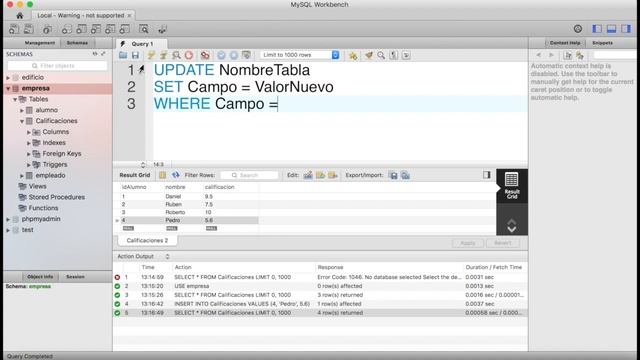Click the create stored procedure icon
This screenshot has height=360, width=640.
(x=110, y=29)
